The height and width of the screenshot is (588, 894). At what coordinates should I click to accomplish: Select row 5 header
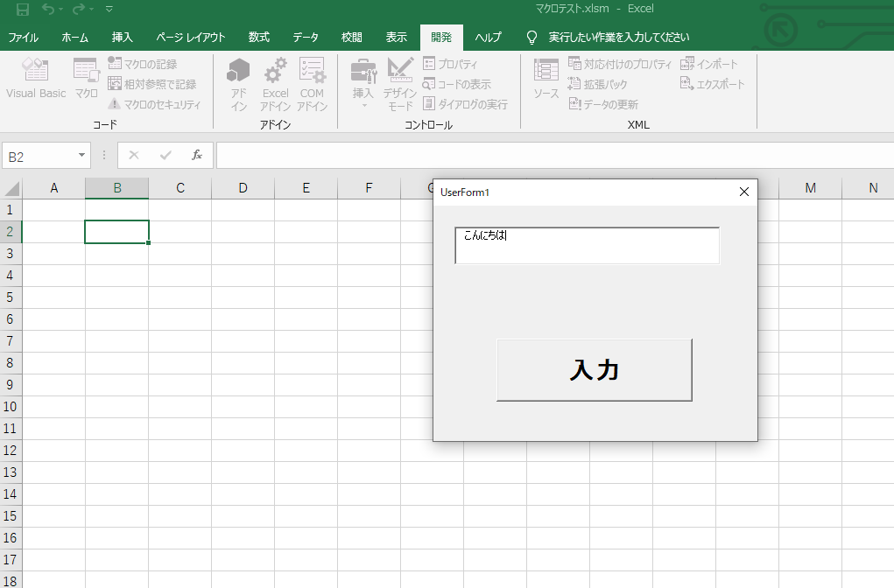pyautogui.click(x=11, y=297)
